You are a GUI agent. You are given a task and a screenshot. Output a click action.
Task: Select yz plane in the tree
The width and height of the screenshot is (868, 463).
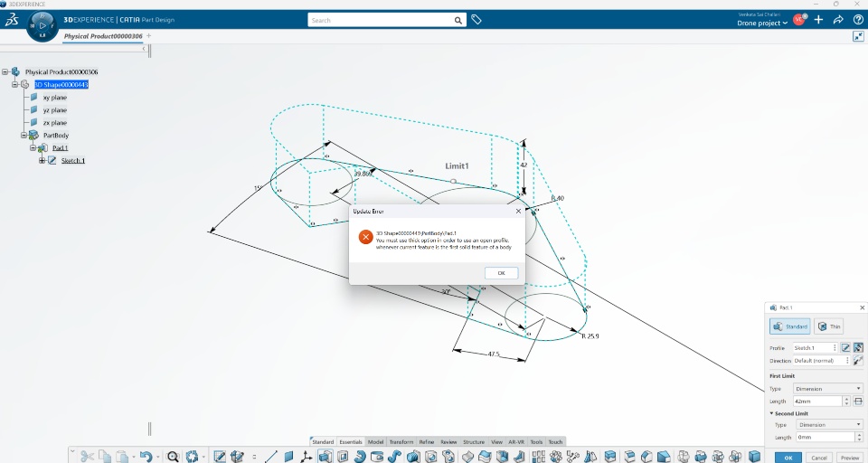point(55,110)
